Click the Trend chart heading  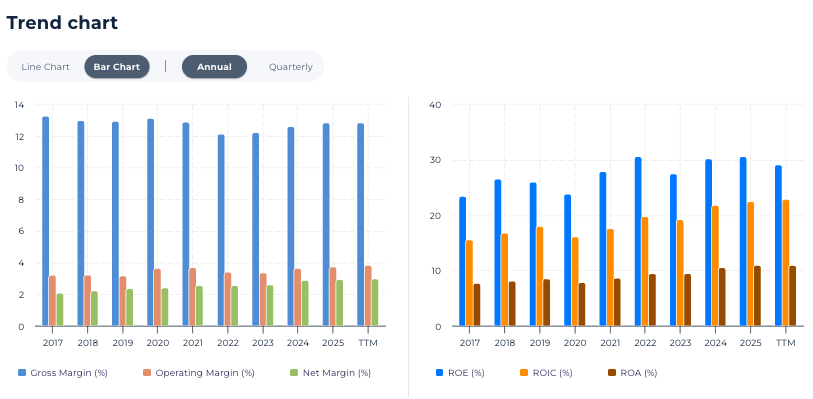tap(62, 23)
